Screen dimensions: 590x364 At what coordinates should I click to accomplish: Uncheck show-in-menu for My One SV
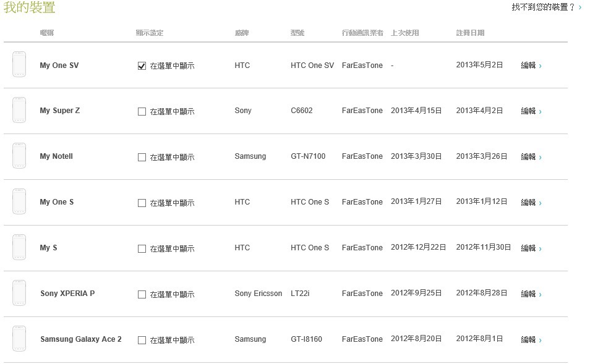coord(142,66)
